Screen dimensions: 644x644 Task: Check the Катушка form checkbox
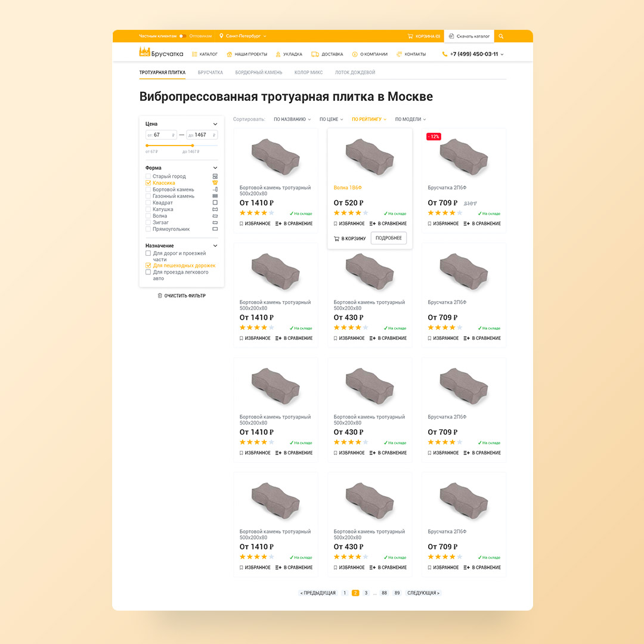[x=148, y=209]
